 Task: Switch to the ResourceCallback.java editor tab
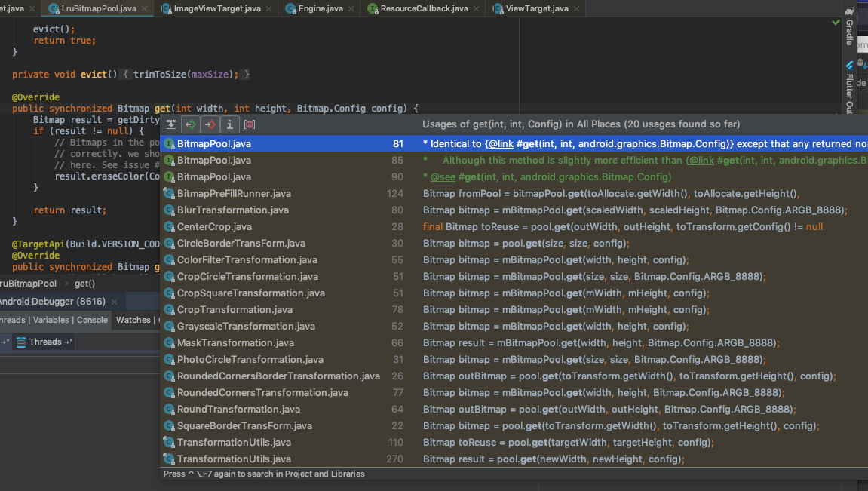click(423, 8)
